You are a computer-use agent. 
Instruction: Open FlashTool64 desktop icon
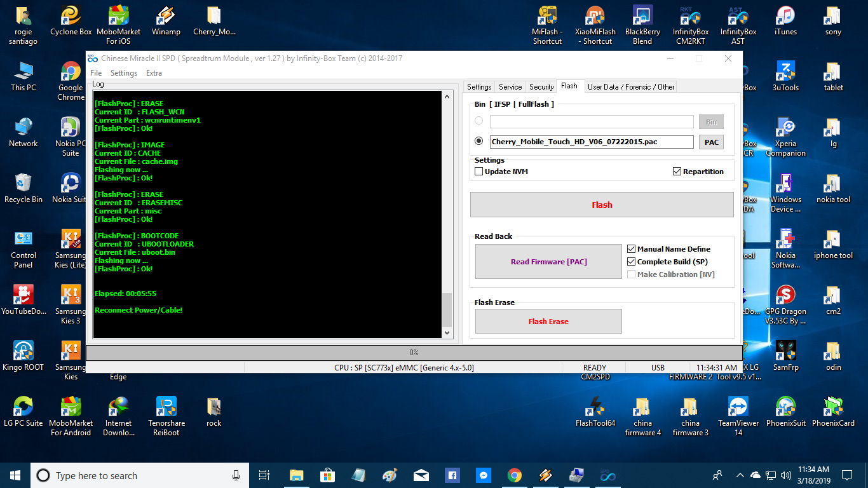(595, 413)
